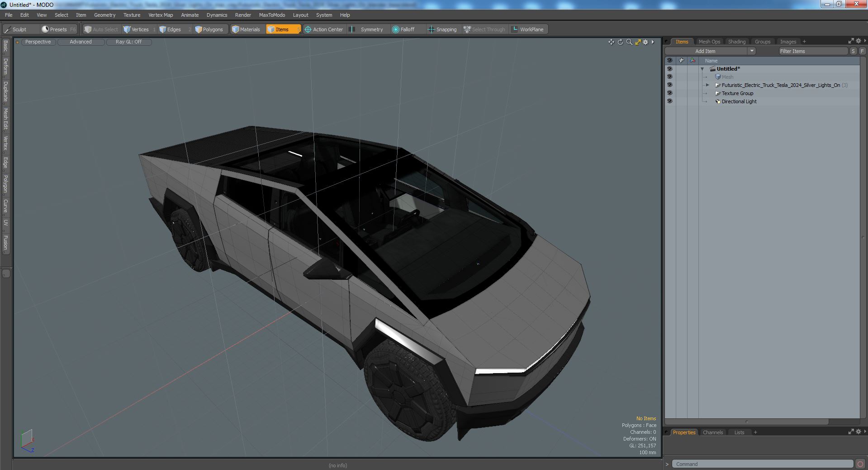868x470 pixels.
Task: Click the viewport rotate icon
Action: point(621,42)
